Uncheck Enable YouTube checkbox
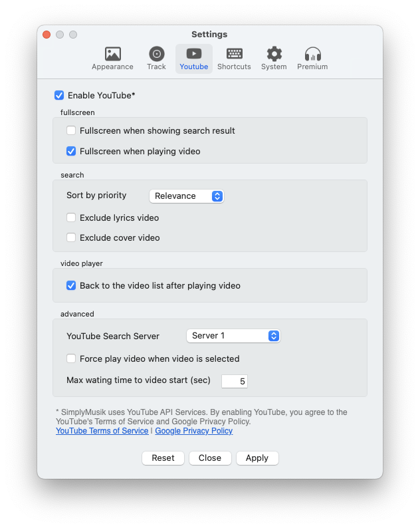The image size is (420, 528). tap(59, 95)
